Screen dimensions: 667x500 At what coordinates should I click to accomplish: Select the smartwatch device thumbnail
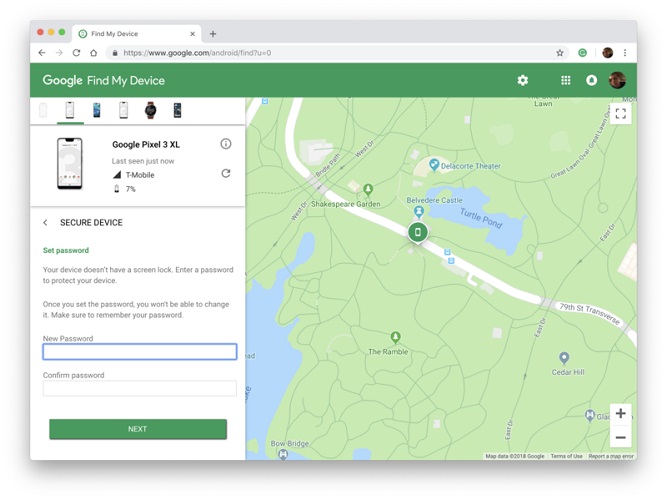[150, 110]
